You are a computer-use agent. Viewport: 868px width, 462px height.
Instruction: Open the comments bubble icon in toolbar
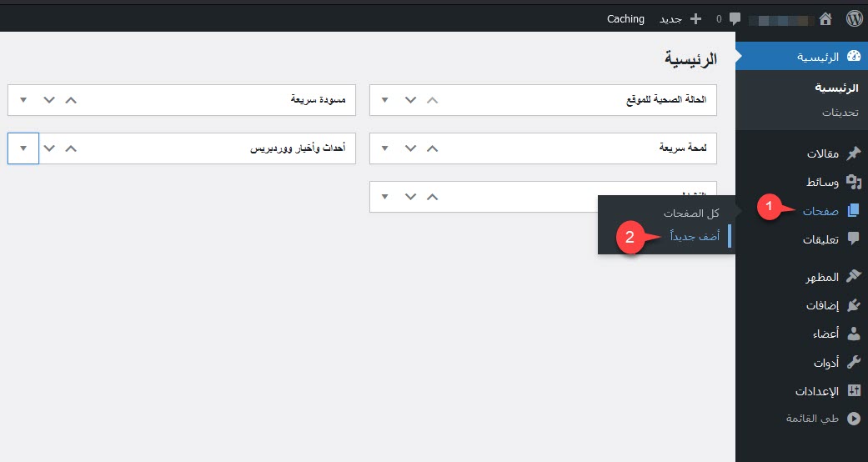(735, 18)
